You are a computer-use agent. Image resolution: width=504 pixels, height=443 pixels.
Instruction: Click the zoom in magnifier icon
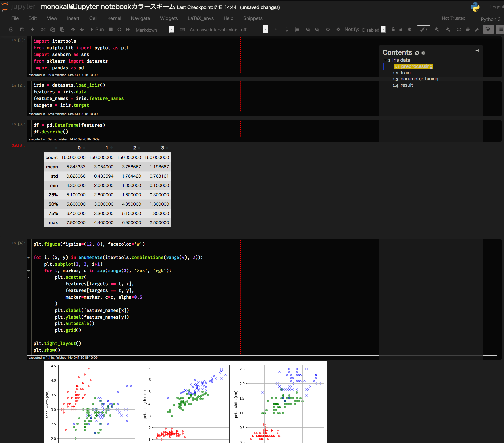(x=308, y=30)
